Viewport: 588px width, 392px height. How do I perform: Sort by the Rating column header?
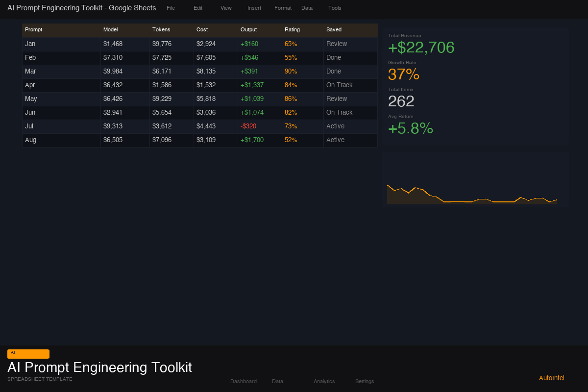(x=292, y=29)
